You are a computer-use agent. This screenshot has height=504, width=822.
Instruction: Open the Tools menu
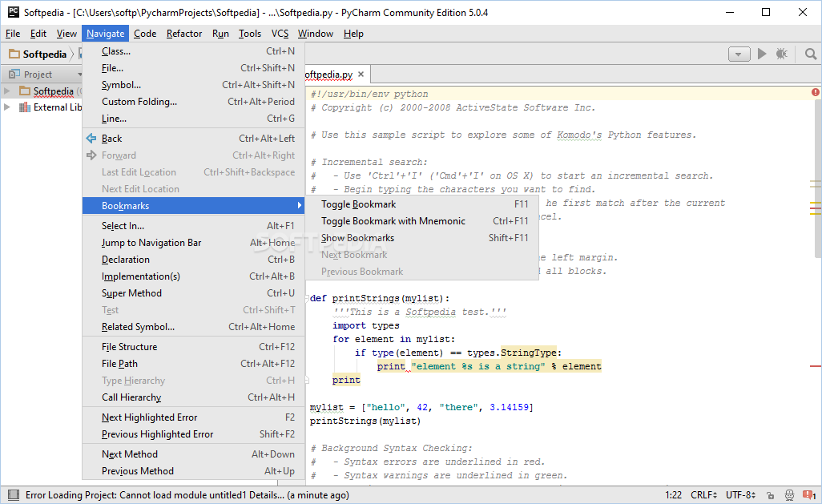[x=249, y=34]
